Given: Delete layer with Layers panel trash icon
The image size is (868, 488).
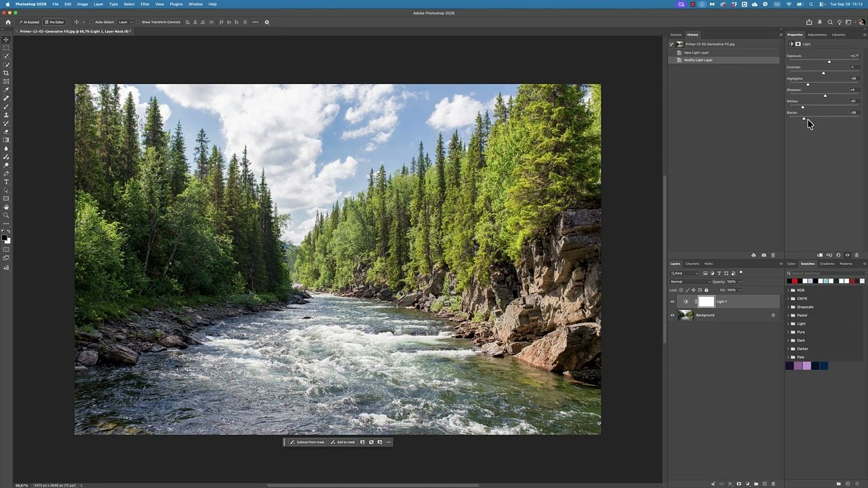Looking at the screenshot, I should tap(773, 484).
